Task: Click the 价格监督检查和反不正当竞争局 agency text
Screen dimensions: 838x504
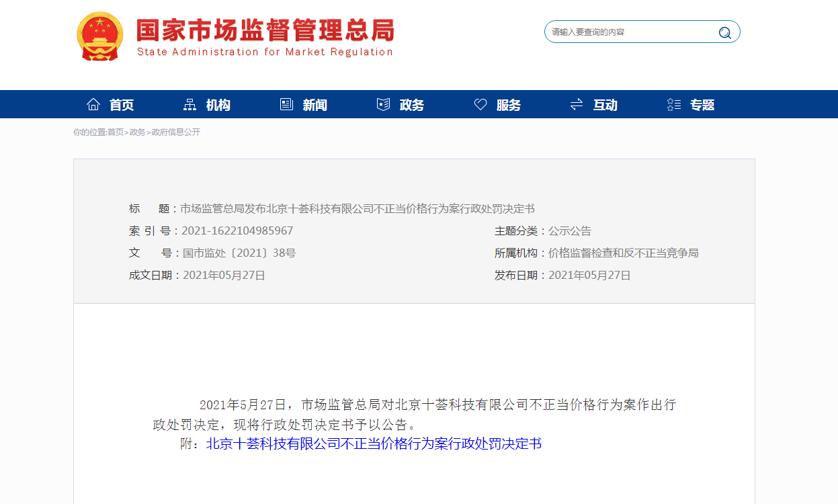Action: [x=622, y=253]
